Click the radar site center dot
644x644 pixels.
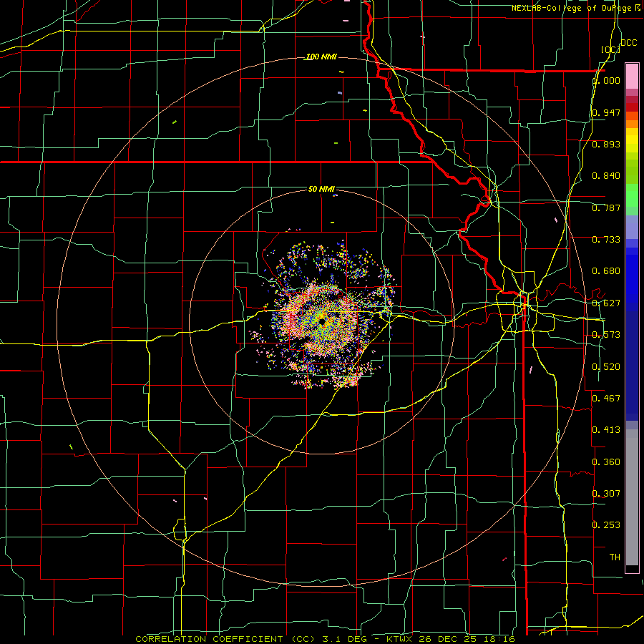coord(322,321)
